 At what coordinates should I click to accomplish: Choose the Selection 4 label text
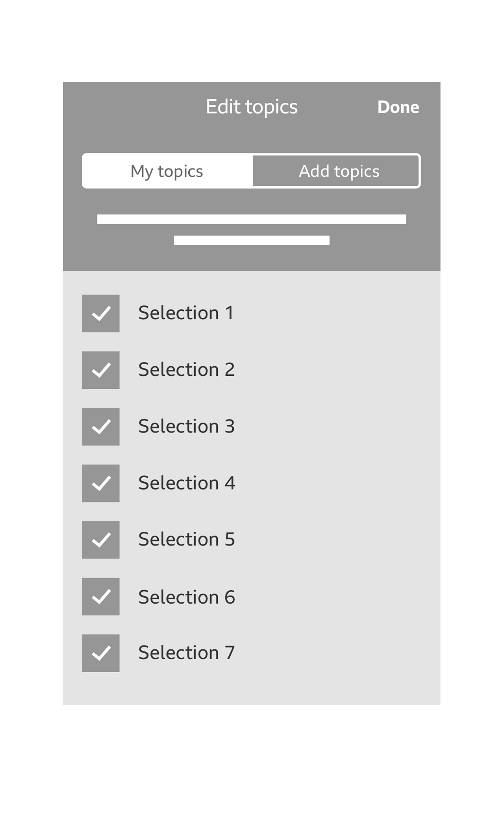186,483
